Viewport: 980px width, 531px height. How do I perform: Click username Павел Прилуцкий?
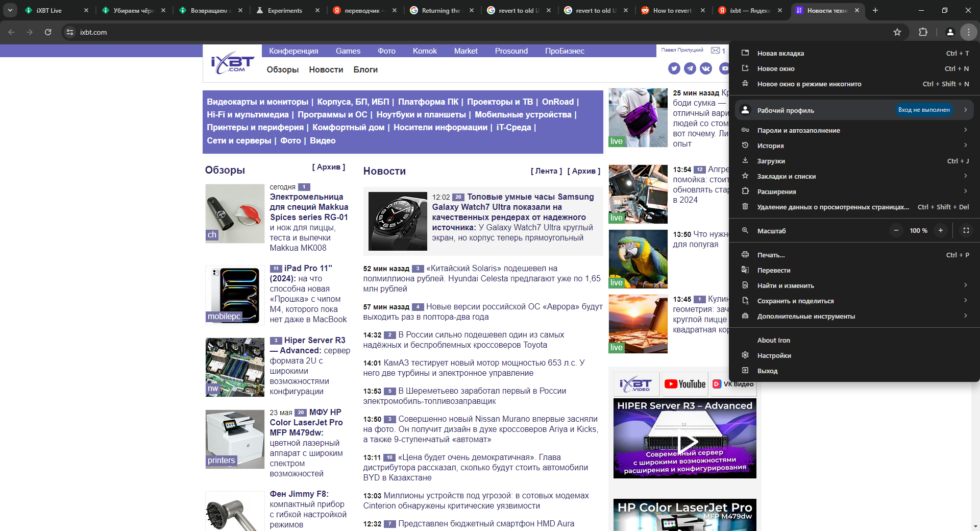(x=682, y=50)
